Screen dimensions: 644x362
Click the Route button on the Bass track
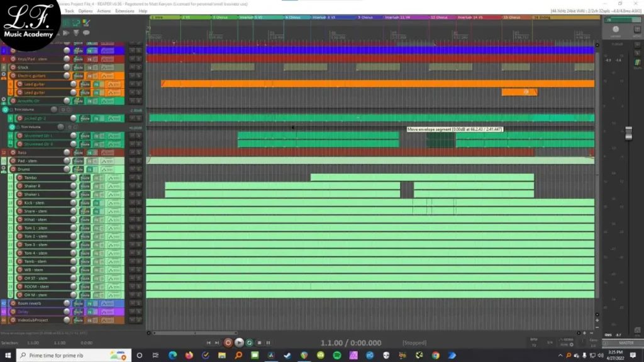coord(79,153)
